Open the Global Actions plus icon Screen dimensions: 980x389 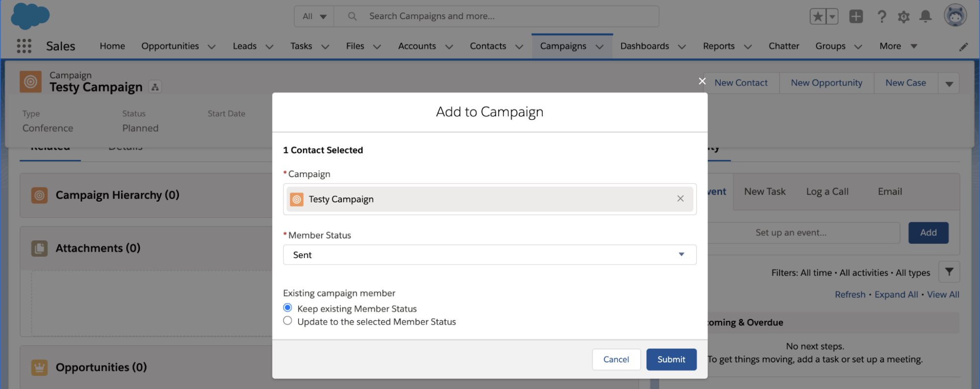856,17
